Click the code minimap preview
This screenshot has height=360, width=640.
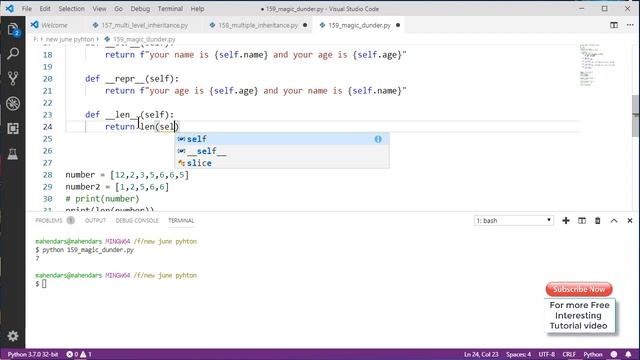point(598,65)
